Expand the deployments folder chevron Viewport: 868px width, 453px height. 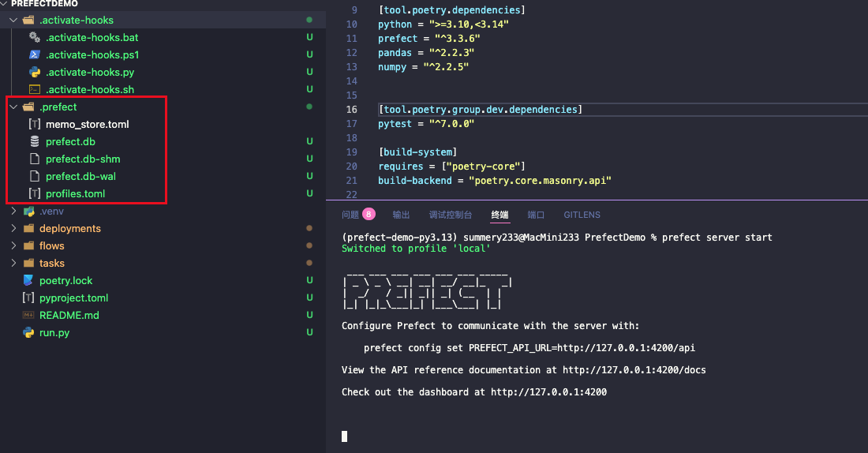[x=14, y=228]
